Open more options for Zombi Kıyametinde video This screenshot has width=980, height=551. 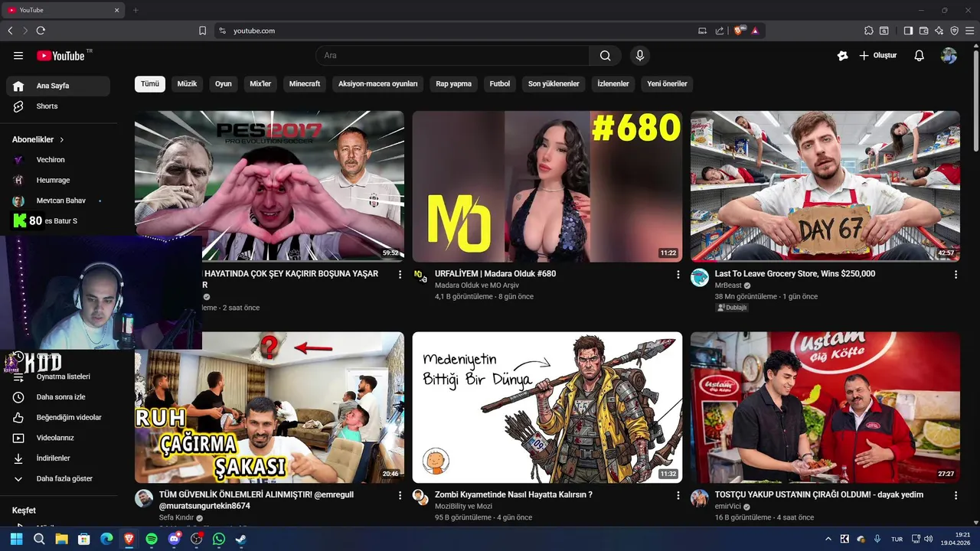tap(678, 495)
